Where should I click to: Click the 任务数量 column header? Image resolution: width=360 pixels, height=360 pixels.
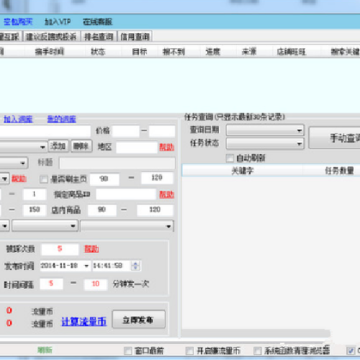pos(339,171)
